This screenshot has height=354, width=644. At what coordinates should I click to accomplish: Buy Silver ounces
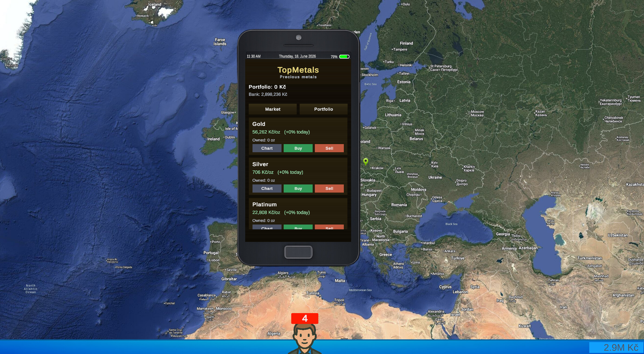tap(298, 189)
